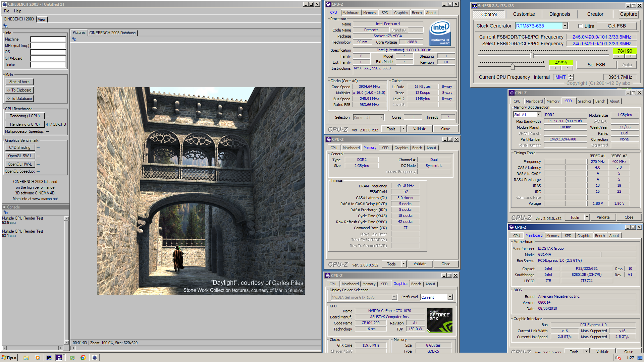
Task: Open the Display Device Selection dropdown
Action: (394, 297)
